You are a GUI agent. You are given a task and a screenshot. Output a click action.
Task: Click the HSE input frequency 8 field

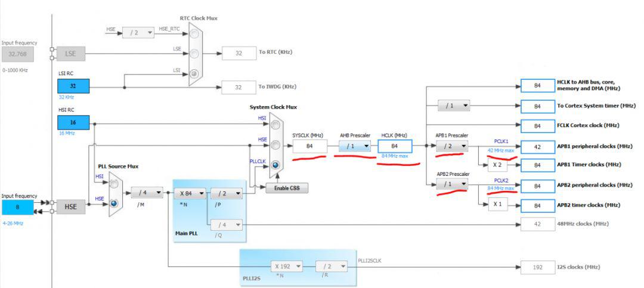[18, 208]
